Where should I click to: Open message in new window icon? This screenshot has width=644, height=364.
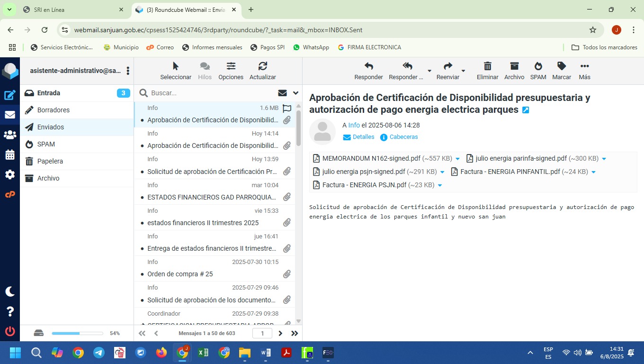[526, 110]
